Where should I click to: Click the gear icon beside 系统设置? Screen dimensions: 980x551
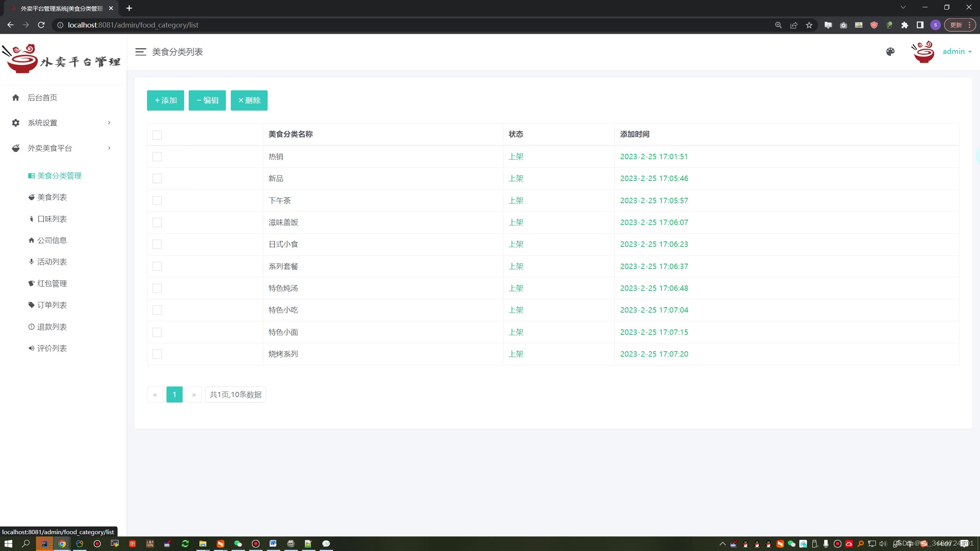tap(16, 123)
